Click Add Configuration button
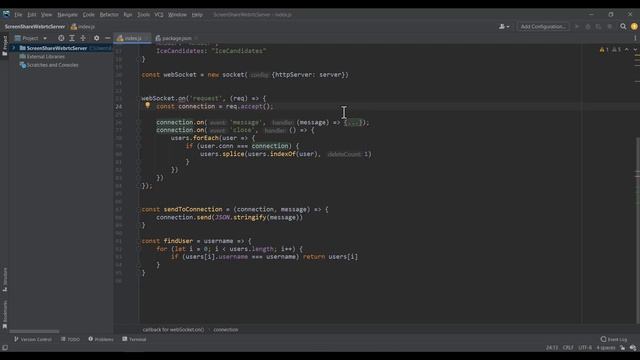The width and height of the screenshot is (640, 360). [543, 27]
